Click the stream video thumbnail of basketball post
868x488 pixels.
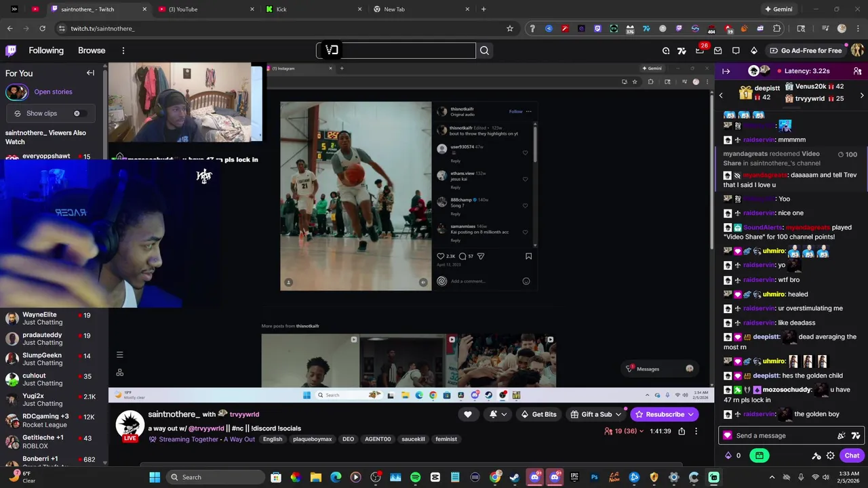click(356, 197)
